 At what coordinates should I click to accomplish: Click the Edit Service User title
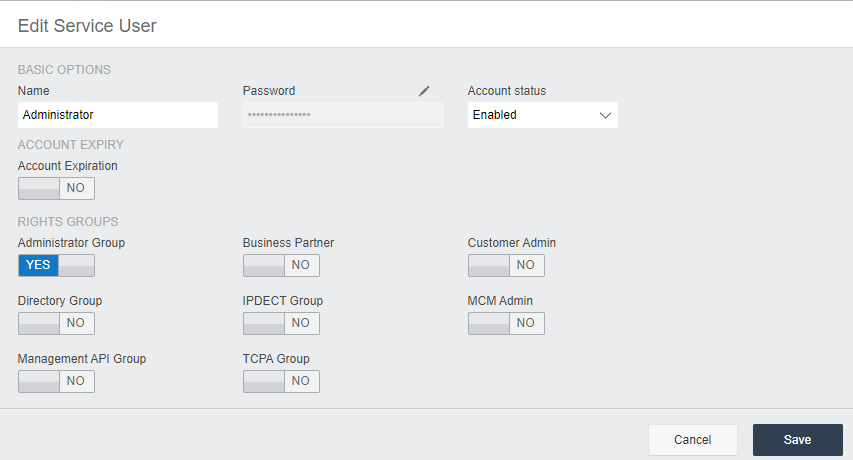click(x=87, y=26)
